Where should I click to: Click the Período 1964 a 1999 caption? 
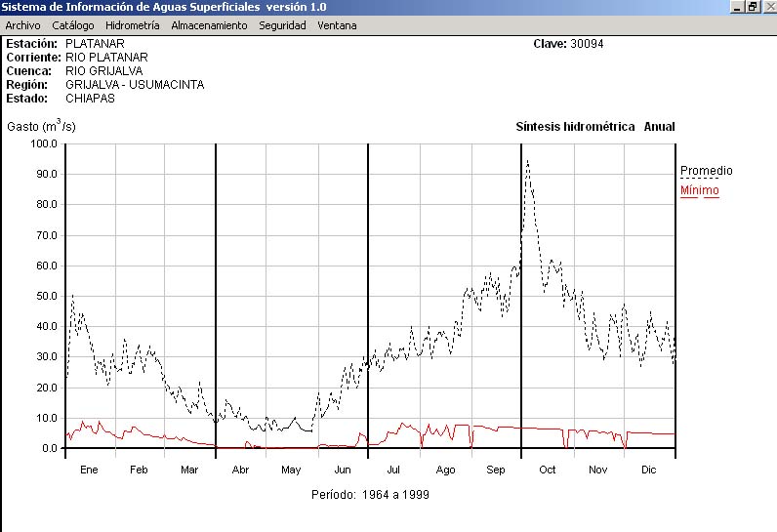tap(370, 495)
